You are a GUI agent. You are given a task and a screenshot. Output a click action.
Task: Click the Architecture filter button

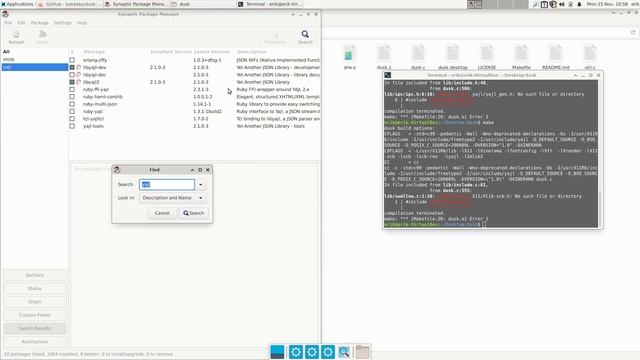click(35, 342)
